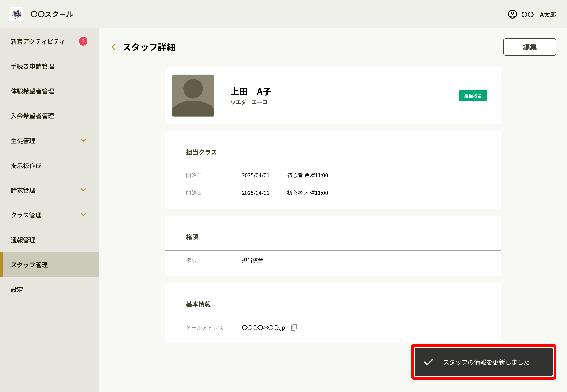Click the green 担当校舎 badge
567x392 pixels.
(x=473, y=95)
